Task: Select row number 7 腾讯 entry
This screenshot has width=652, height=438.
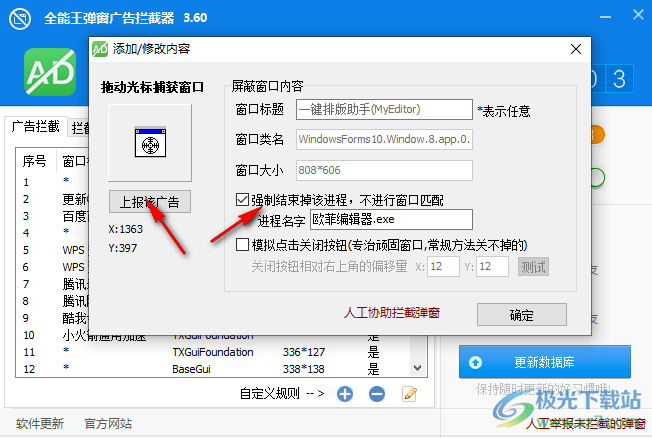Action: 53,284
